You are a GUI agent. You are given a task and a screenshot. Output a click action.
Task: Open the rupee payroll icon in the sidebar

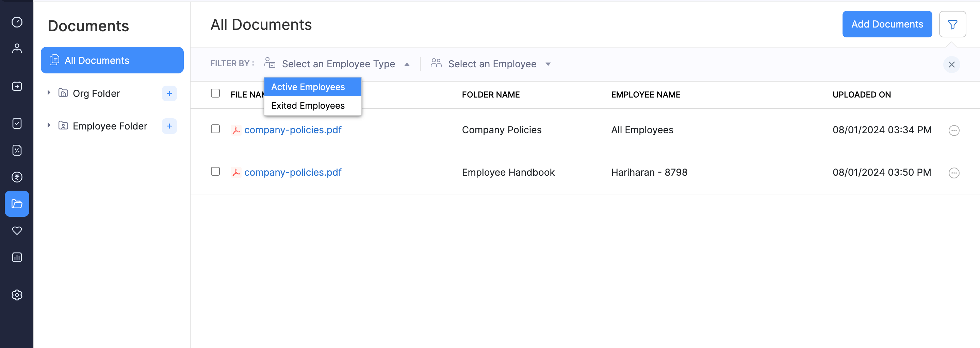17,177
